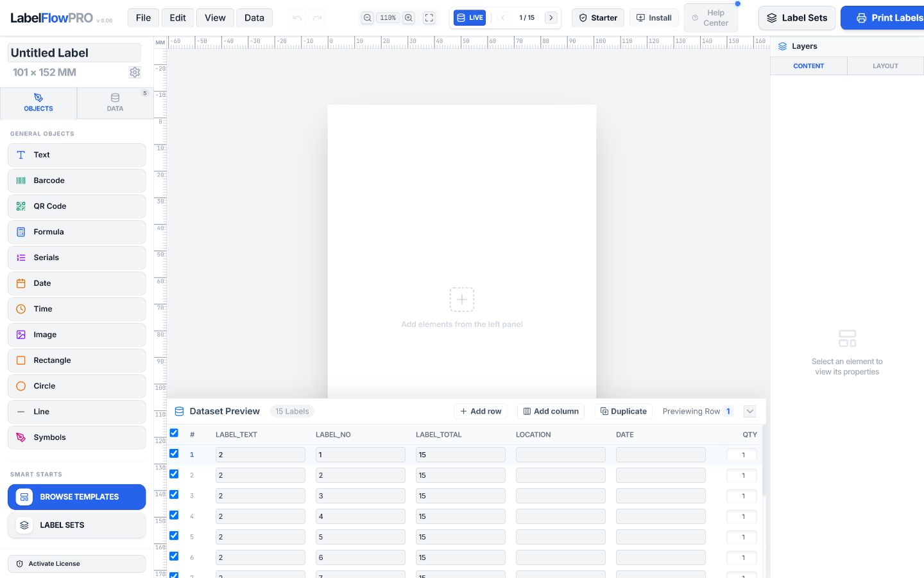Insert a Rectangle shape
Image resolution: width=924 pixels, height=578 pixels.
[x=77, y=360]
